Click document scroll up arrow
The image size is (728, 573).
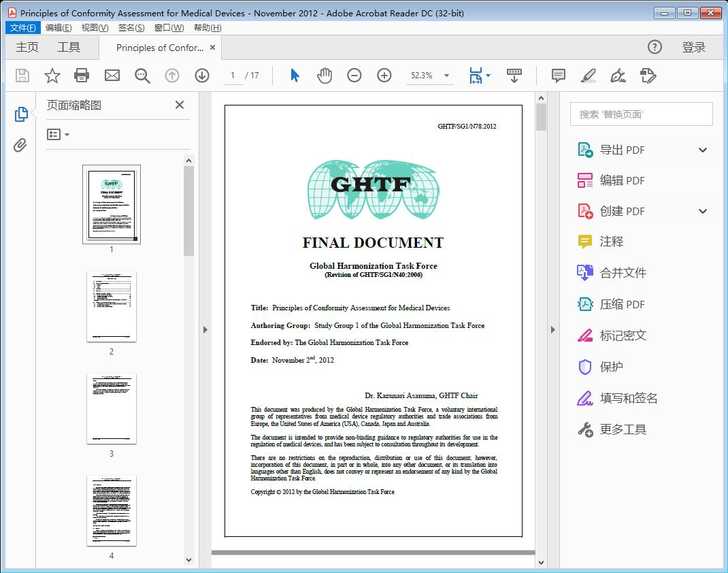pos(541,98)
